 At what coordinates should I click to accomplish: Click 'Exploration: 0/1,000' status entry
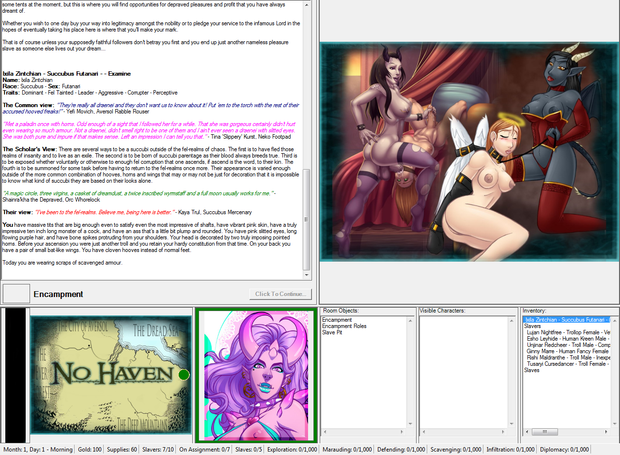pyautogui.click(x=292, y=449)
